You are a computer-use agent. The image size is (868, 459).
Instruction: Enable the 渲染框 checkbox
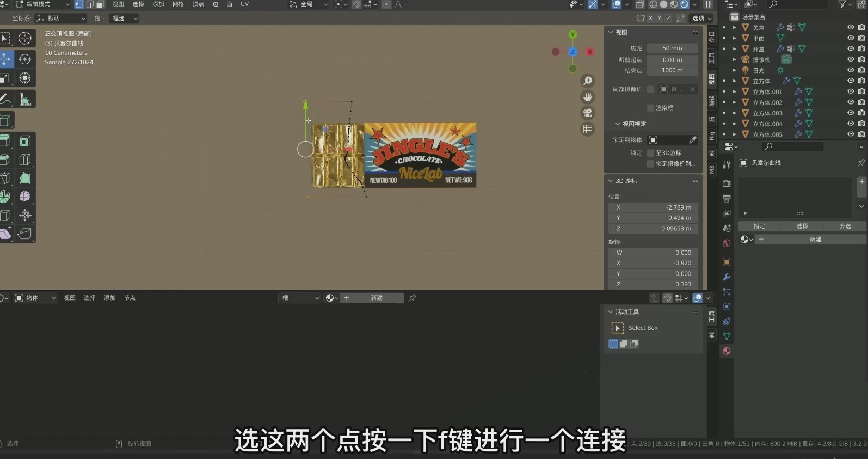coord(651,108)
